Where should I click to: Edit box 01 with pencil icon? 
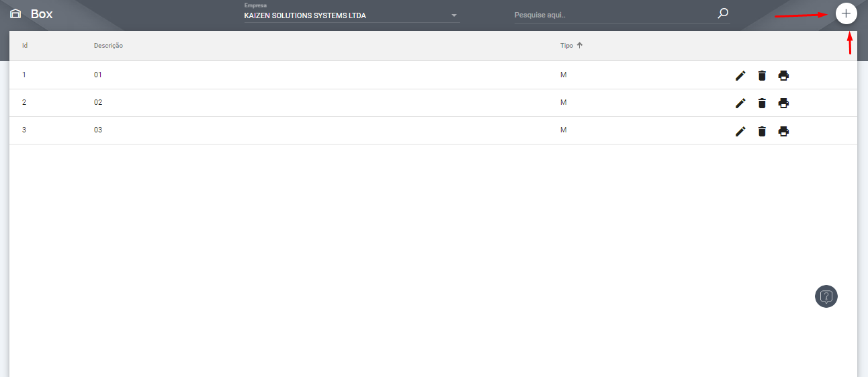tap(740, 75)
